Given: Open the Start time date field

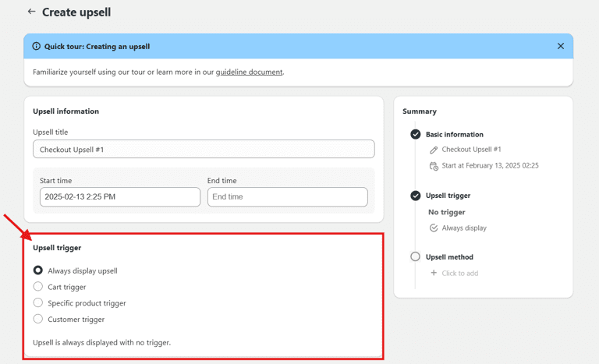Looking at the screenshot, I should pyautogui.click(x=120, y=197).
